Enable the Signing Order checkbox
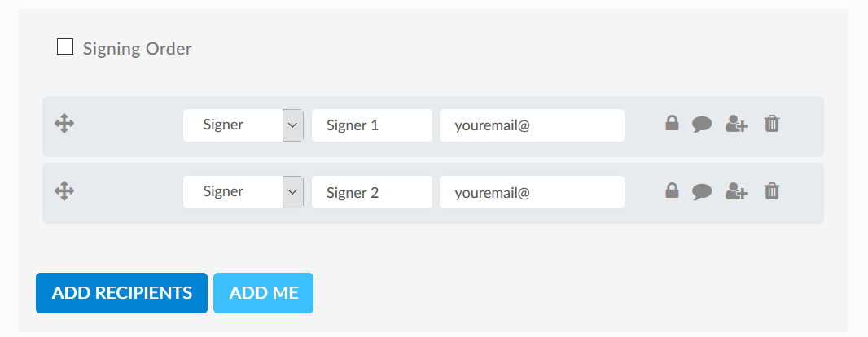This screenshot has width=868, height=337. click(x=65, y=46)
